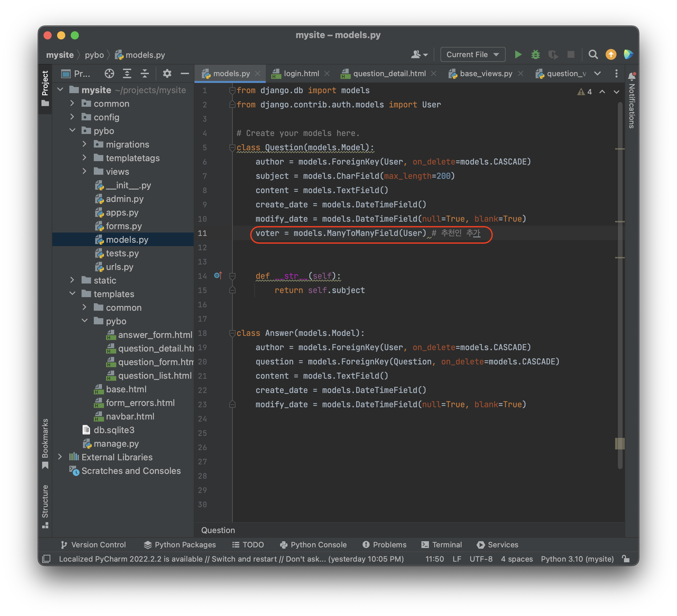Switch to the login.html tab
Screen dimensions: 677x616
point(301,73)
